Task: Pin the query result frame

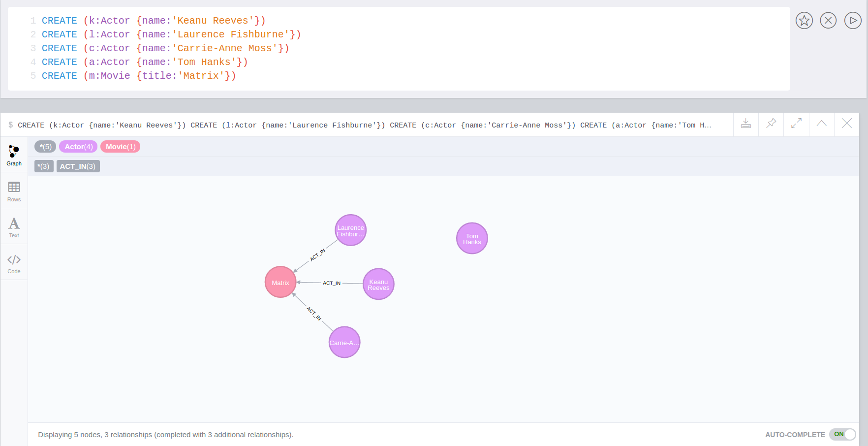Action: (x=771, y=124)
